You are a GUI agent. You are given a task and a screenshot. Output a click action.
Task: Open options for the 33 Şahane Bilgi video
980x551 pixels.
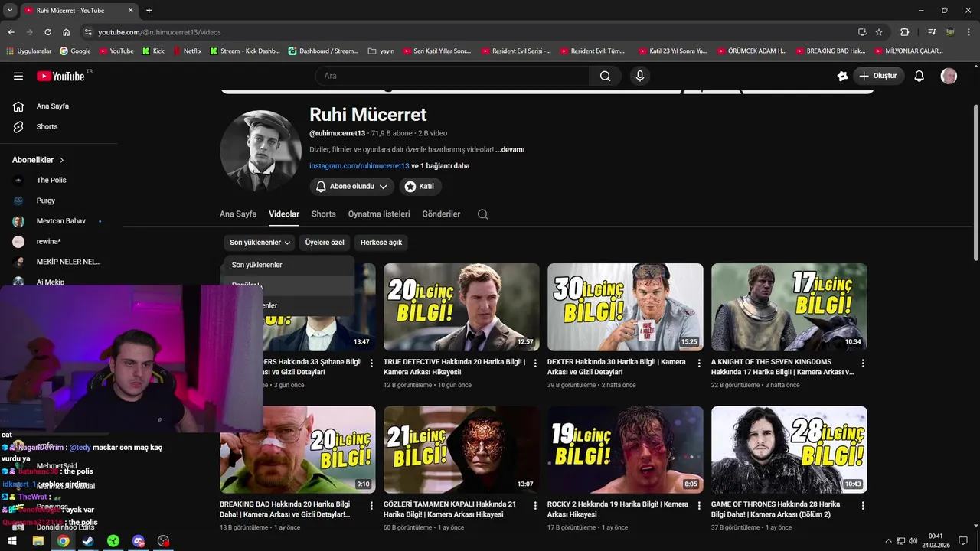point(371,364)
